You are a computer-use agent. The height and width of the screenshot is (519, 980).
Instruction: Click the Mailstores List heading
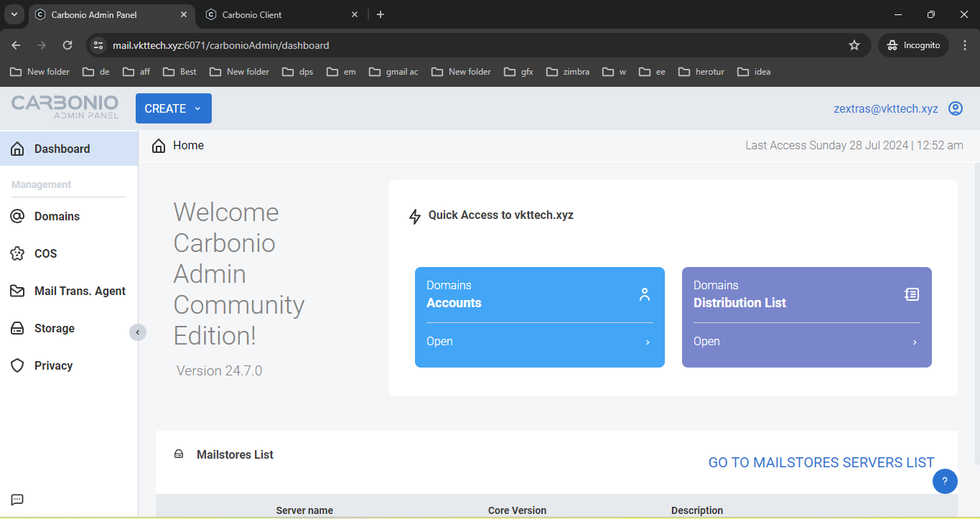(x=235, y=454)
